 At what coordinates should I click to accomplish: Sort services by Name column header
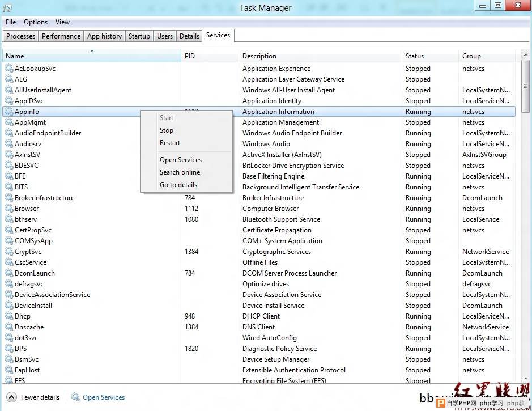[x=91, y=56]
